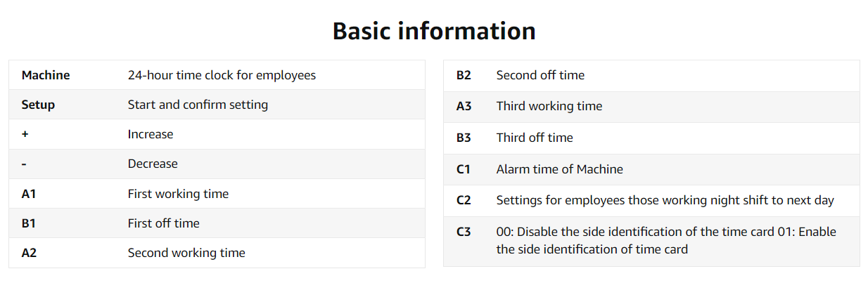The image size is (868, 283).
Task: Select the "A3" row label
Action: pyautogui.click(x=464, y=106)
